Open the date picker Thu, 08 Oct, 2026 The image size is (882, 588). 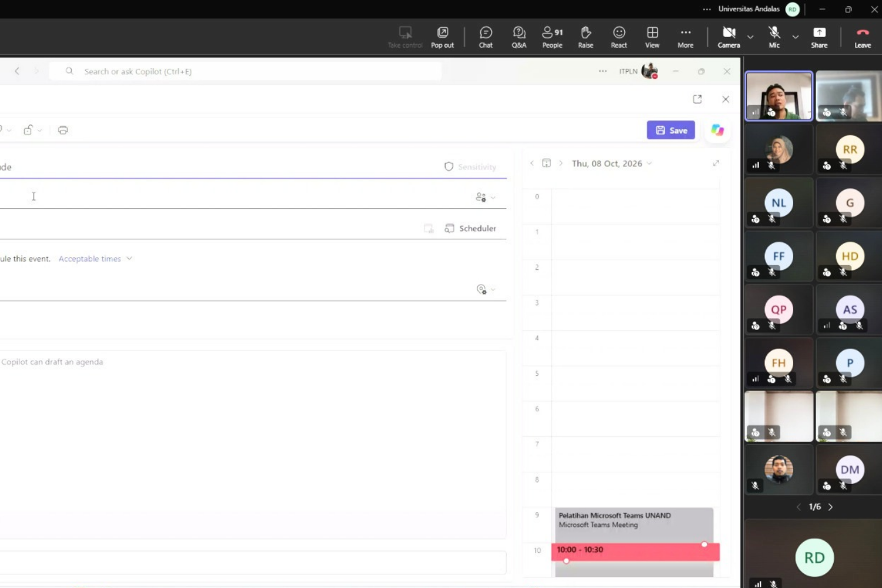pyautogui.click(x=612, y=163)
